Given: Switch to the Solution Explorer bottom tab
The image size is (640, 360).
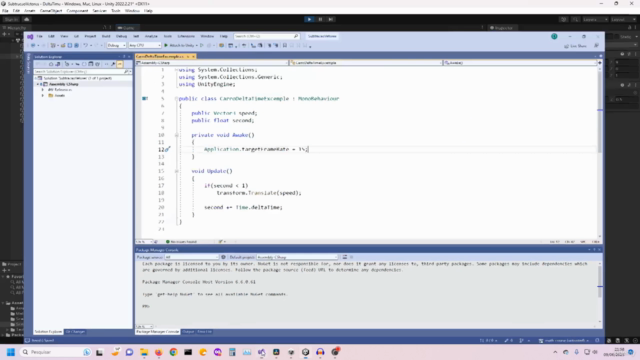Looking at the screenshot, I should click(x=48, y=331).
